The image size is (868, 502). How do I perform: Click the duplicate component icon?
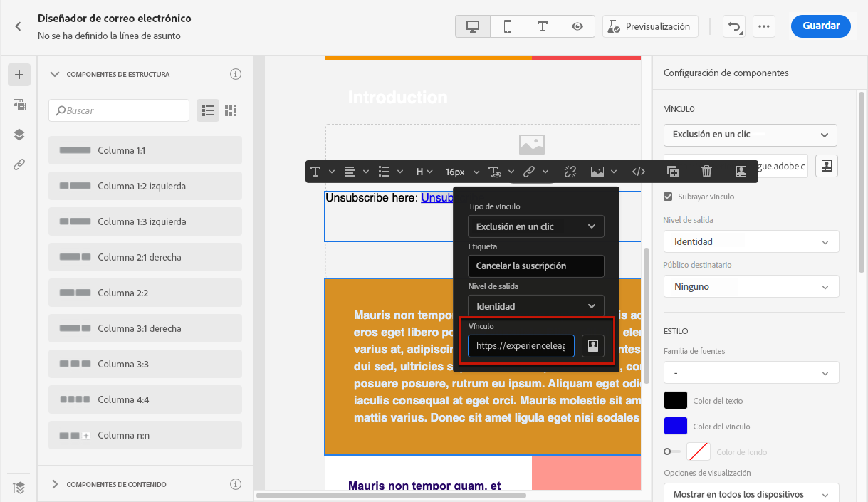pos(673,172)
